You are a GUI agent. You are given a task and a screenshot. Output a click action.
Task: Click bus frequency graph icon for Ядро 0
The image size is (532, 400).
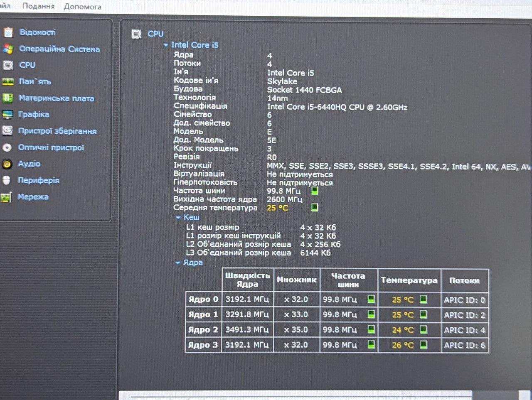tap(371, 299)
